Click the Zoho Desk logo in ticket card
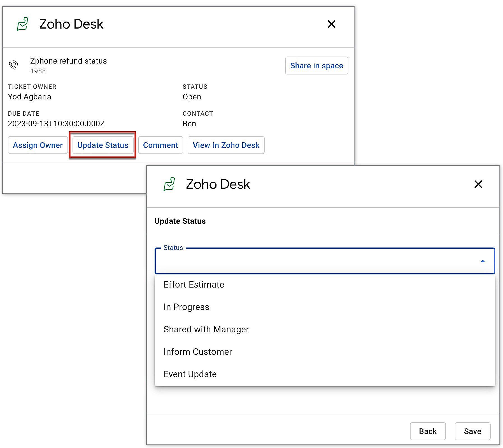This screenshot has height=448, width=503. tap(22, 24)
